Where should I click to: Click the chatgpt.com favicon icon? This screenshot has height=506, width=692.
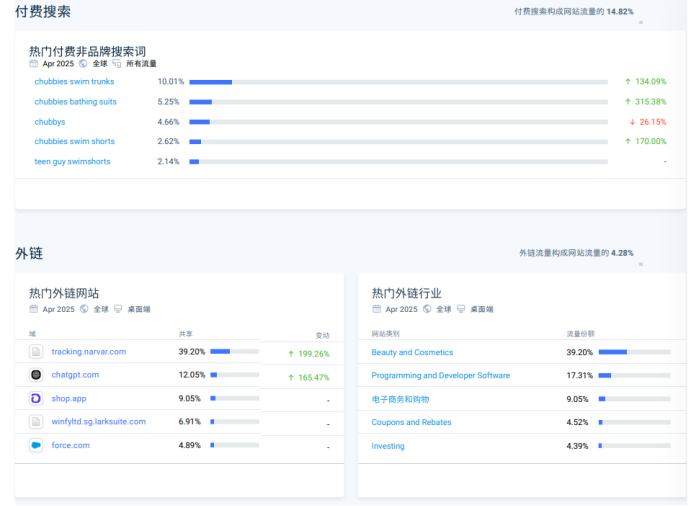(x=36, y=375)
